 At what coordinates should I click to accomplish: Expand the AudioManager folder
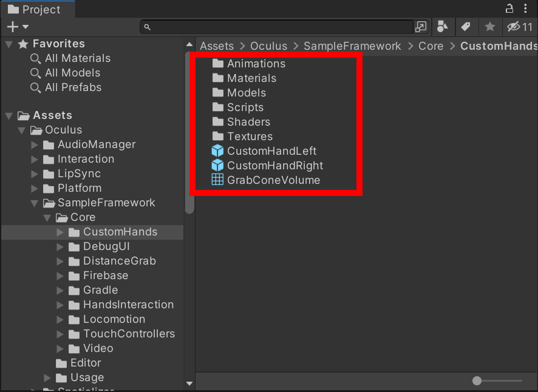coord(35,145)
